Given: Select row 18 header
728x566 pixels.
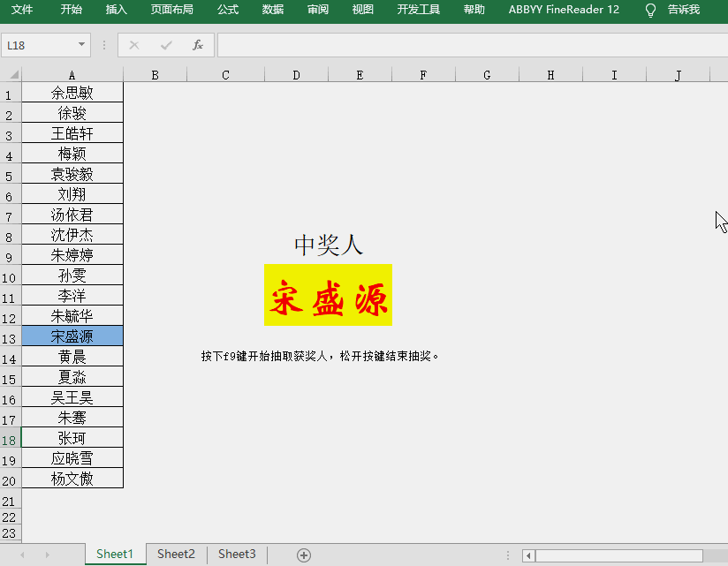Looking at the screenshot, I should point(11,438).
